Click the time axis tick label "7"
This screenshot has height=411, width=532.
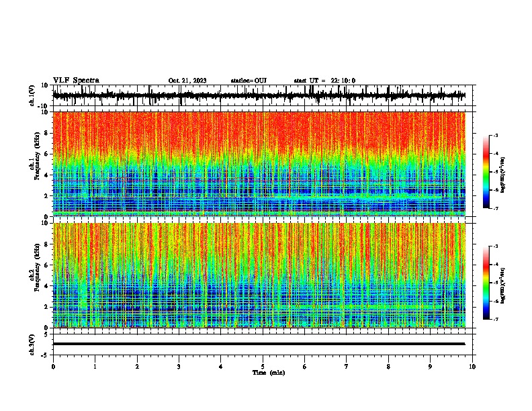(347, 367)
